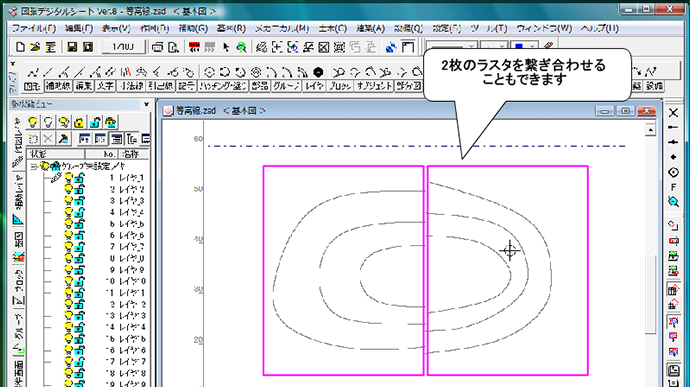Click the zoom magnifier icon on right toolbar

point(673,202)
